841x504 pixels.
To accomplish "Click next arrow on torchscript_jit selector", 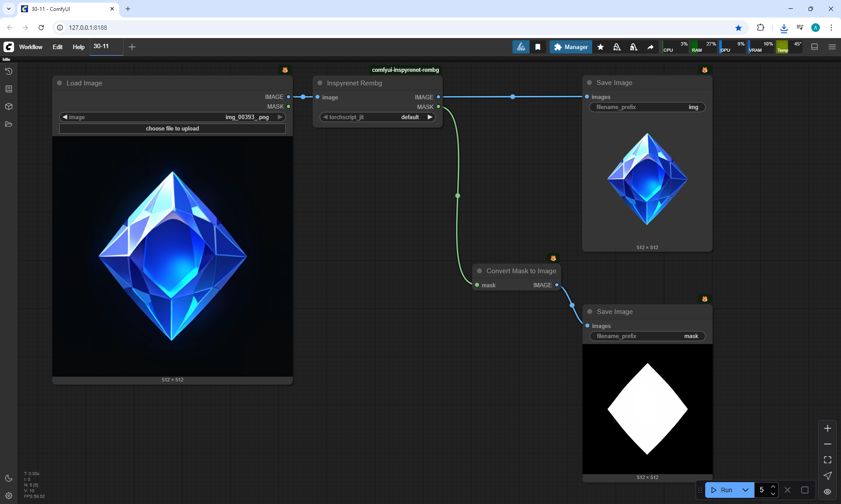I will [x=430, y=117].
